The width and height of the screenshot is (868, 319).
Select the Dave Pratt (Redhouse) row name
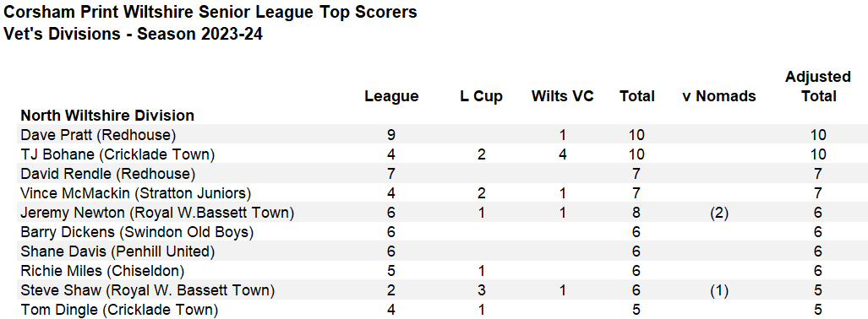pos(97,135)
